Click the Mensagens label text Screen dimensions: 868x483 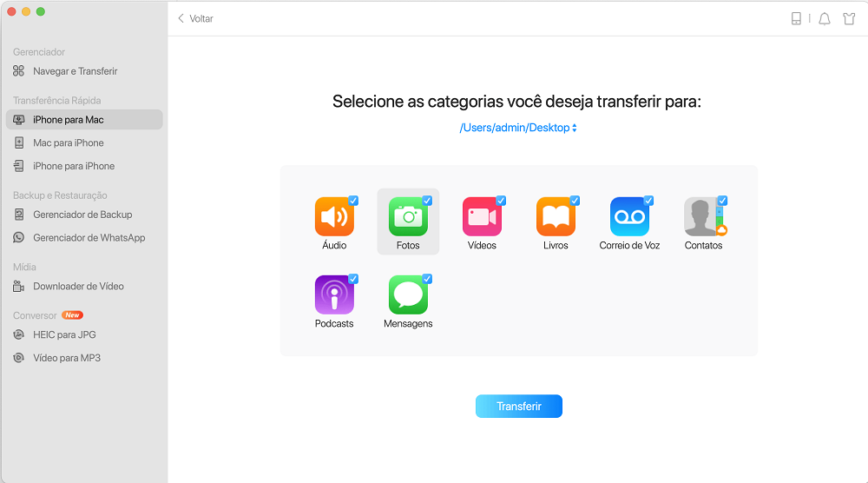(x=408, y=323)
